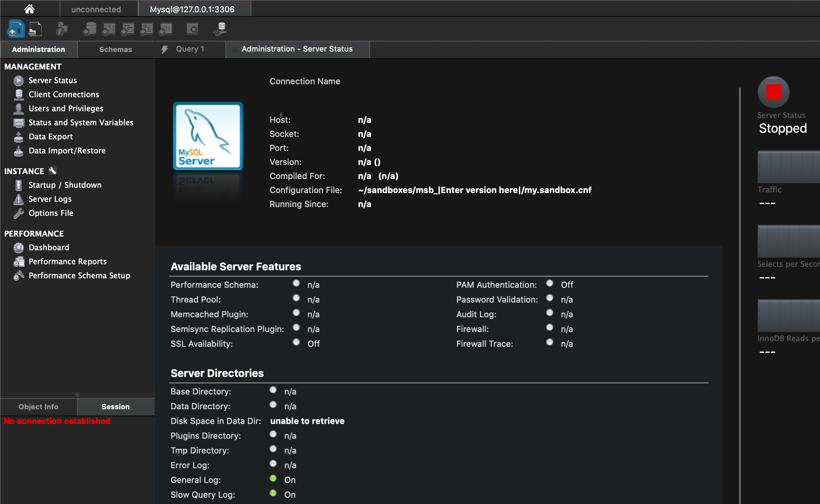
Task: Click the new SQL tab icon
Action: pos(15,29)
